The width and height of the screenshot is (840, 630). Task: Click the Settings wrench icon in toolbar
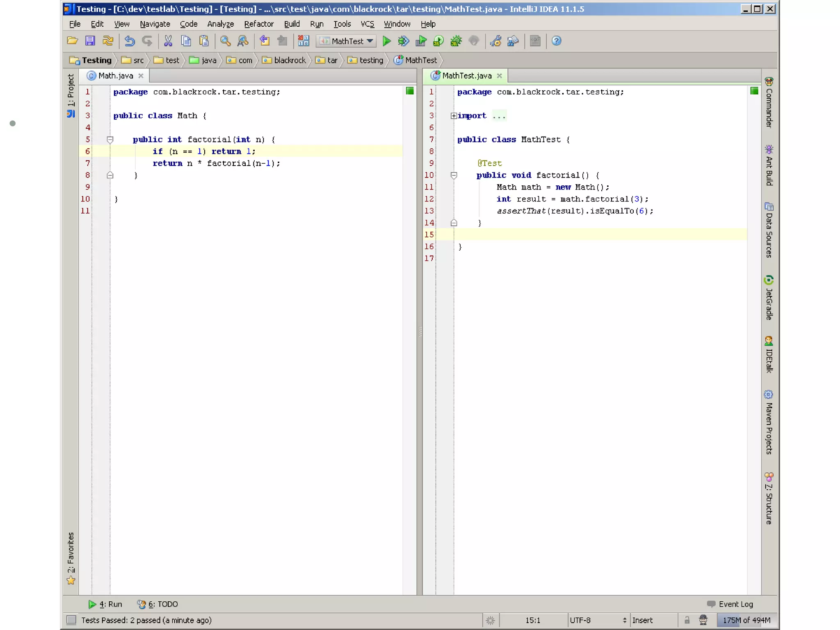(x=495, y=41)
